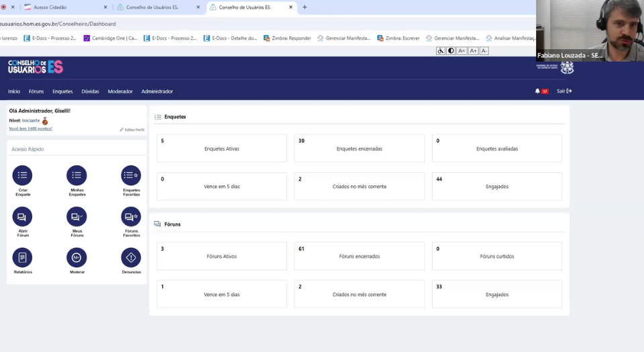This screenshot has height=352, width=644.
Task: Click the Criar Enquete quick access icon
Action: click(22, 175)
